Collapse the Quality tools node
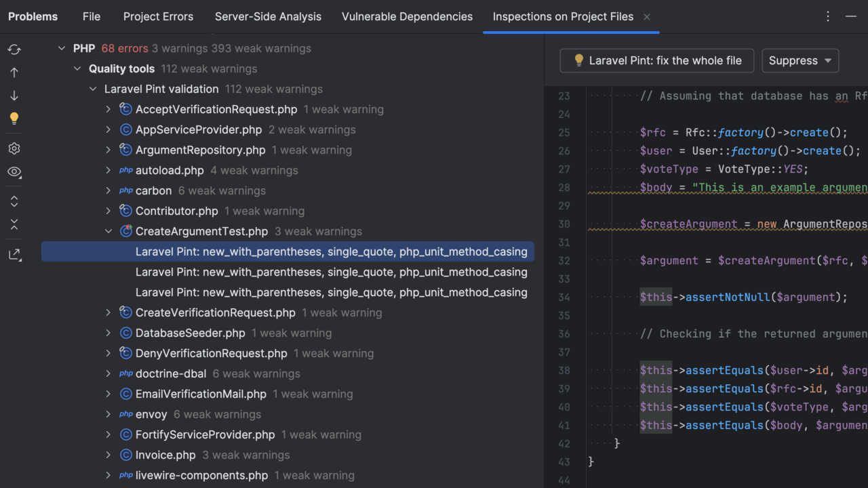Viewport: 868px width, 488px height. pyautogui.click(x=77, y=68)
